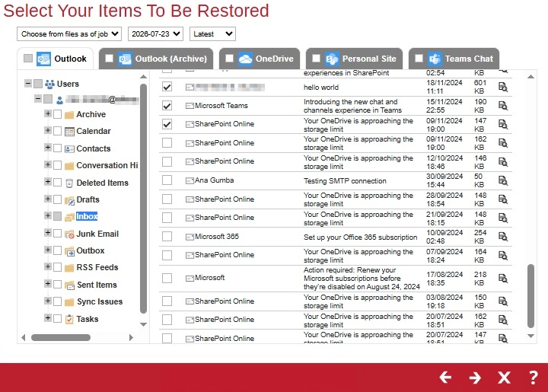Preview SharePoint Online email dated 12/10/2024
This screenshot has height=392, width=548.
(x=503, y=162)
